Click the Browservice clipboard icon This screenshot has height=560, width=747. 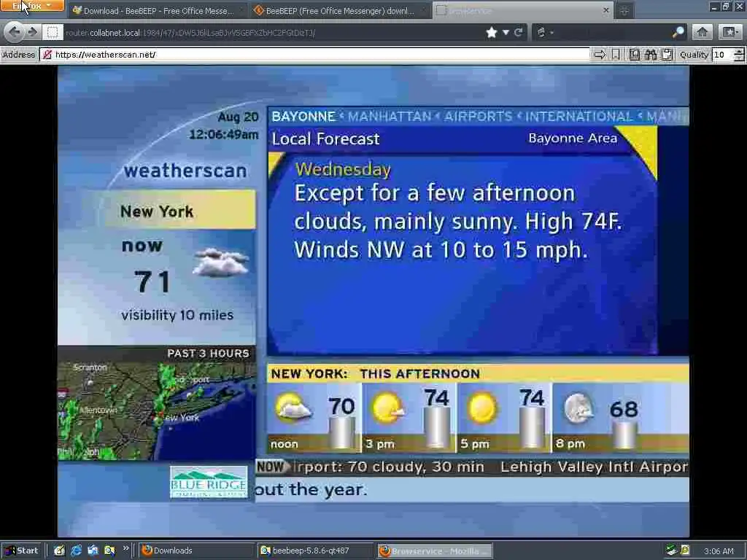tap(667, 55)
